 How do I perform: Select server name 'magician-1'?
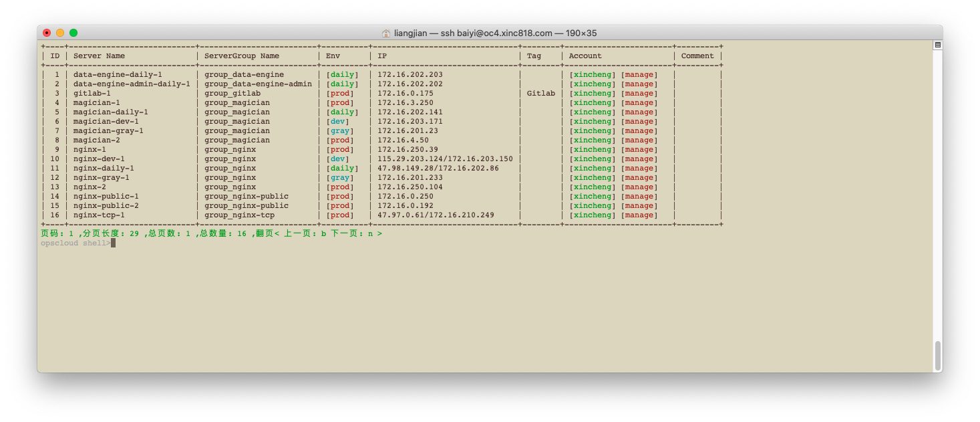[x=97, y=103]
